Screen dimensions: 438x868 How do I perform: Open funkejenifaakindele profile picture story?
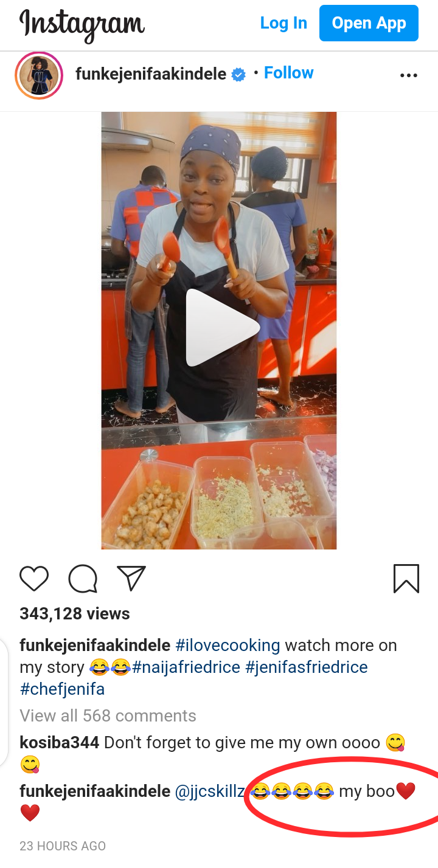click(x=39, y=76)
